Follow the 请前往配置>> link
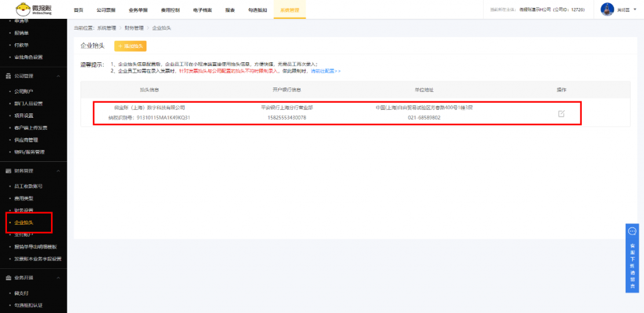 pos(326,71)
